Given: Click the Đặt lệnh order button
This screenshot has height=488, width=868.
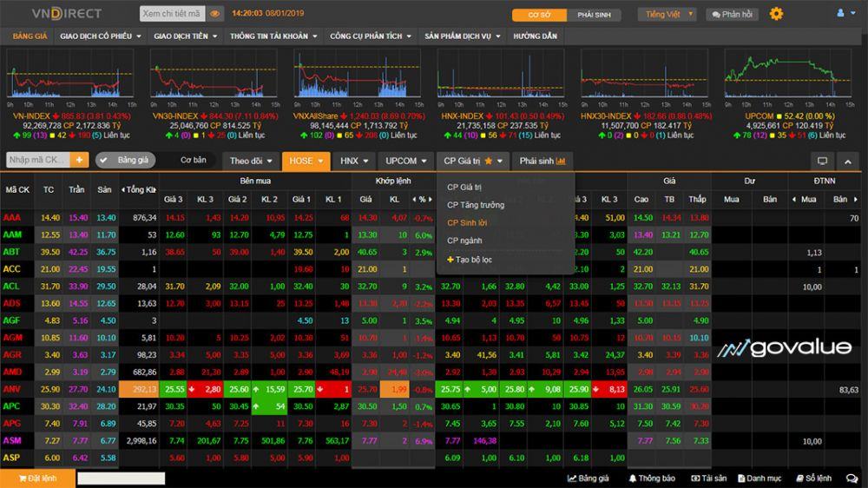Looking at the screenshot, I should pyautogui.click(x=36, y=478).
